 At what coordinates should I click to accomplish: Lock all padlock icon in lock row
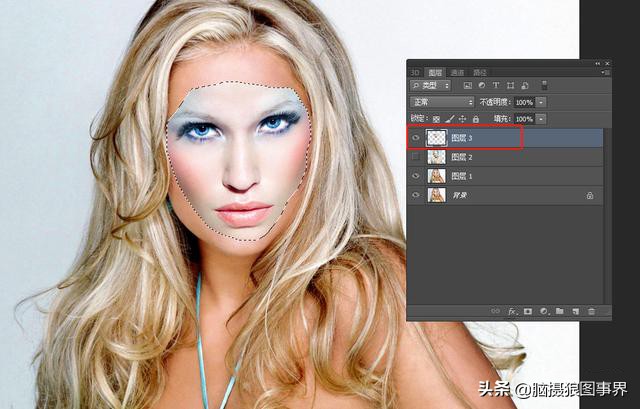(x=476, y=119)
